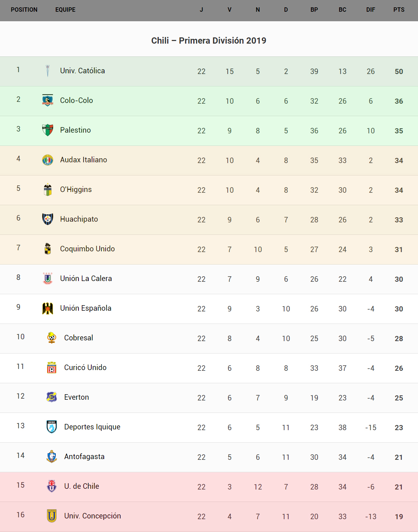Sort table by the PTS column header
This screenshot has width=418, height=532.
399,10
